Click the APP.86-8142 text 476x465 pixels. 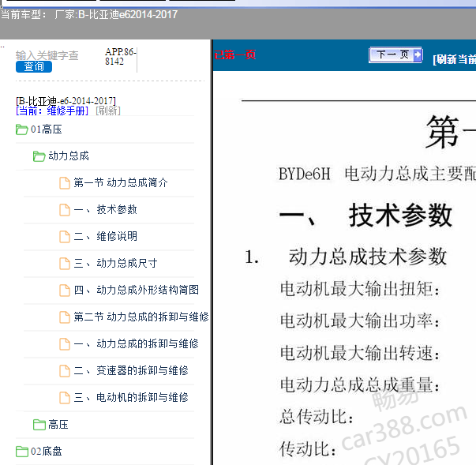(120, 57)
